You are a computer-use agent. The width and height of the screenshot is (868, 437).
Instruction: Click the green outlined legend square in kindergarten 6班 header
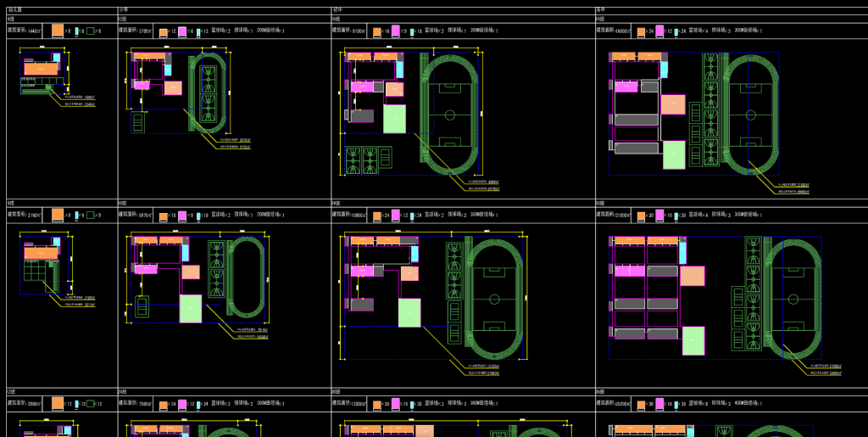click(x=90, y=31)
